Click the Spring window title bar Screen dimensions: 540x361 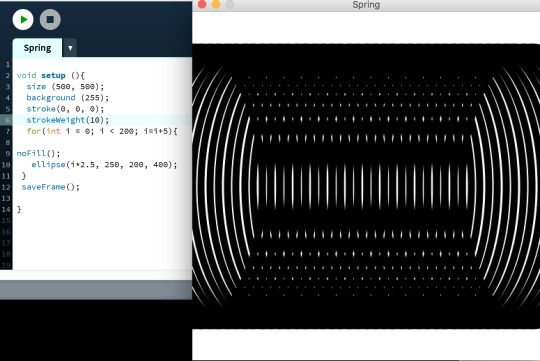coord(366,5)
